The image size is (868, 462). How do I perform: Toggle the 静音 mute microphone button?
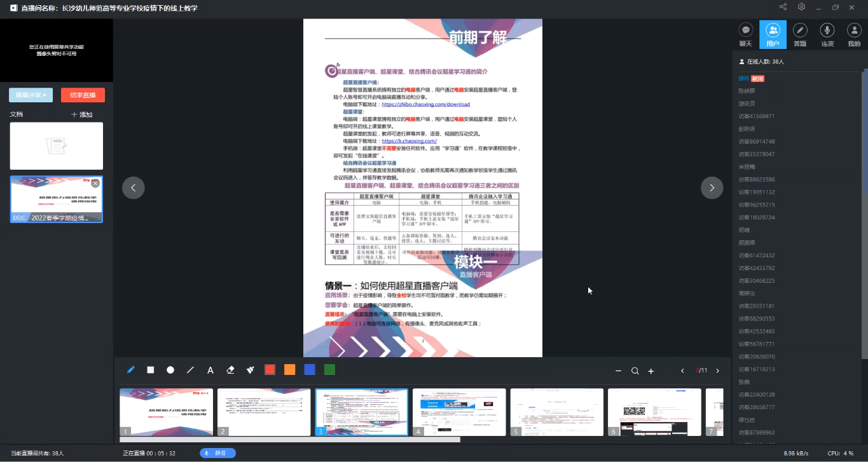pyautogui.click(x=217, y=453)
